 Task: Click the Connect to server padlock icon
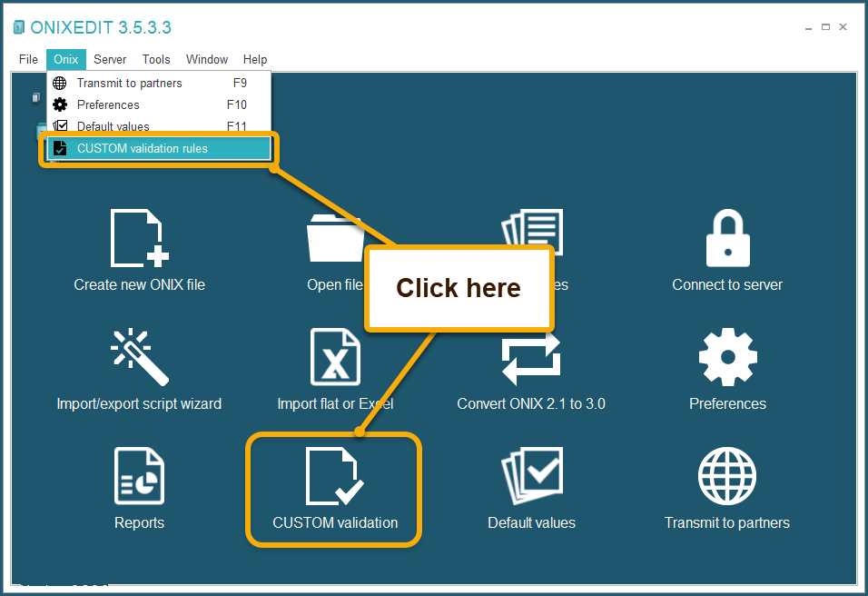(728, 238)
